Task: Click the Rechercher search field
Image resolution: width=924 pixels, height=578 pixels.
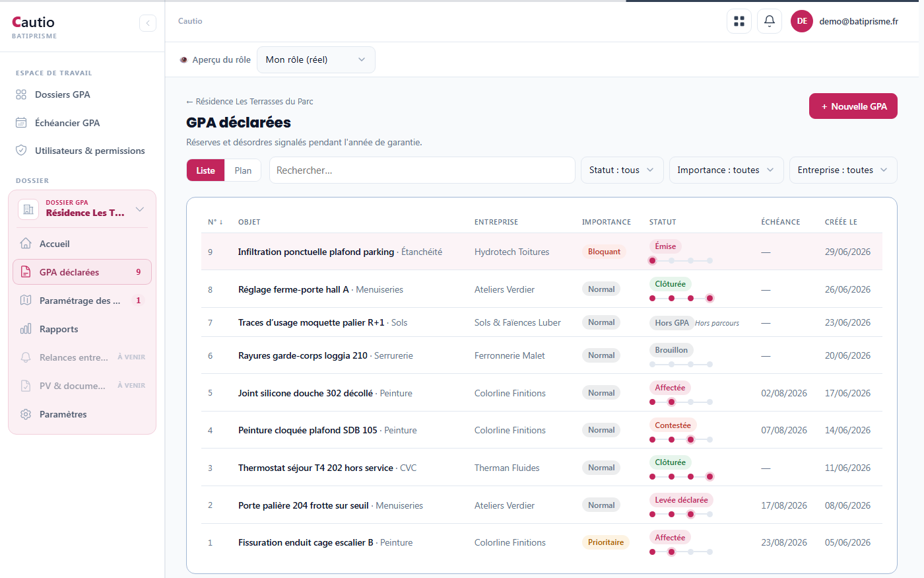Action: pyautogui.click(x=422, y=170)
